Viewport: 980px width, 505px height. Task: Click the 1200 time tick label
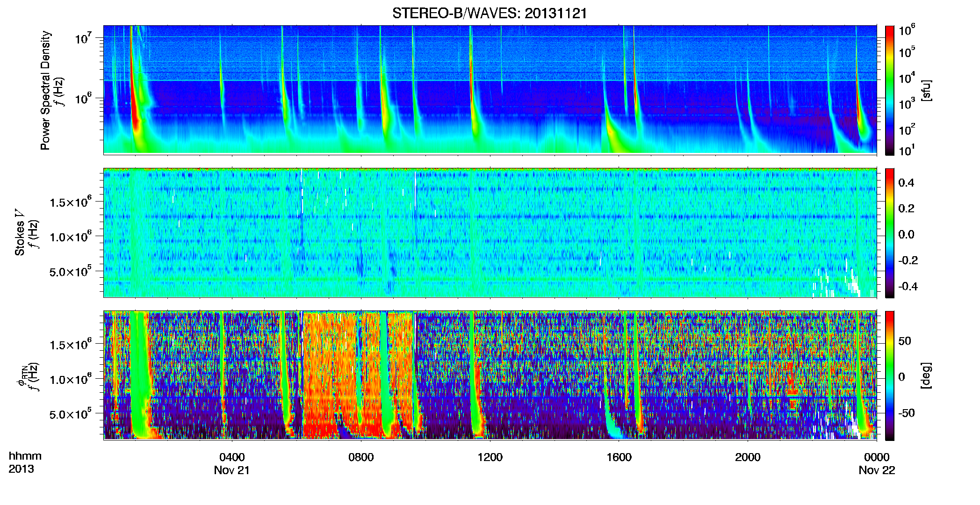[490, 457]
